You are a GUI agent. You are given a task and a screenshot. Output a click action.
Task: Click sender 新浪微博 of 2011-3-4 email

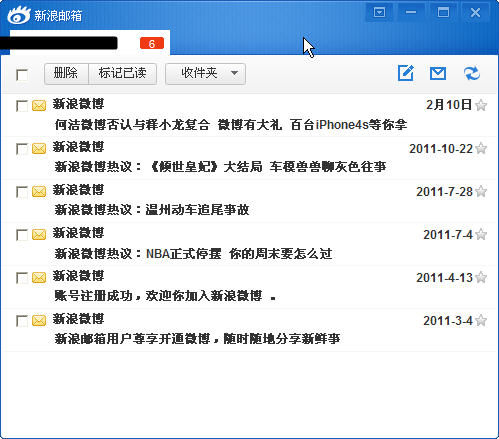[x=79, y=319]
